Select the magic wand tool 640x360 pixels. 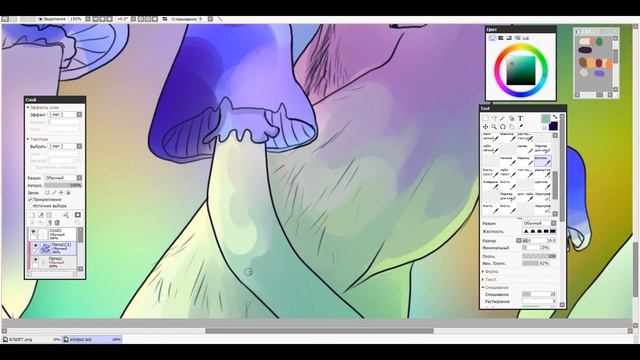coord(502,118)
